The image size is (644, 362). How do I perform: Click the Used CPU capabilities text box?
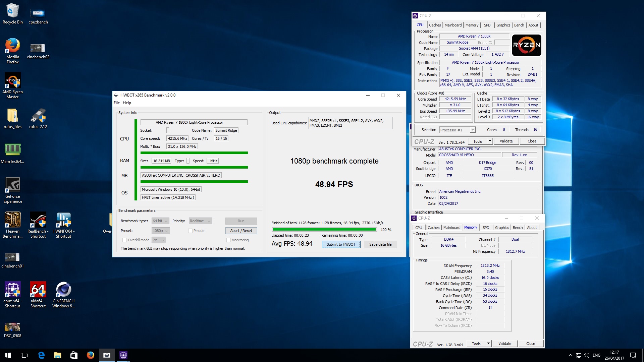coord(350,123)
